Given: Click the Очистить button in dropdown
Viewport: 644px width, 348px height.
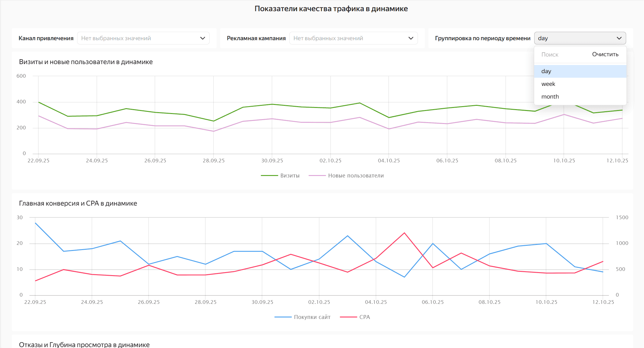Looking at the screenshot, I should coord(605,54).
